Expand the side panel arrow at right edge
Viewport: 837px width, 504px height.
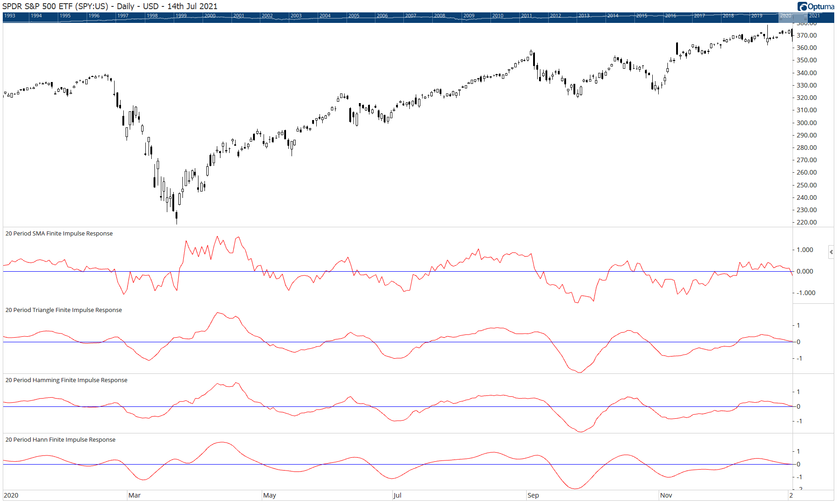pos(831,252)
